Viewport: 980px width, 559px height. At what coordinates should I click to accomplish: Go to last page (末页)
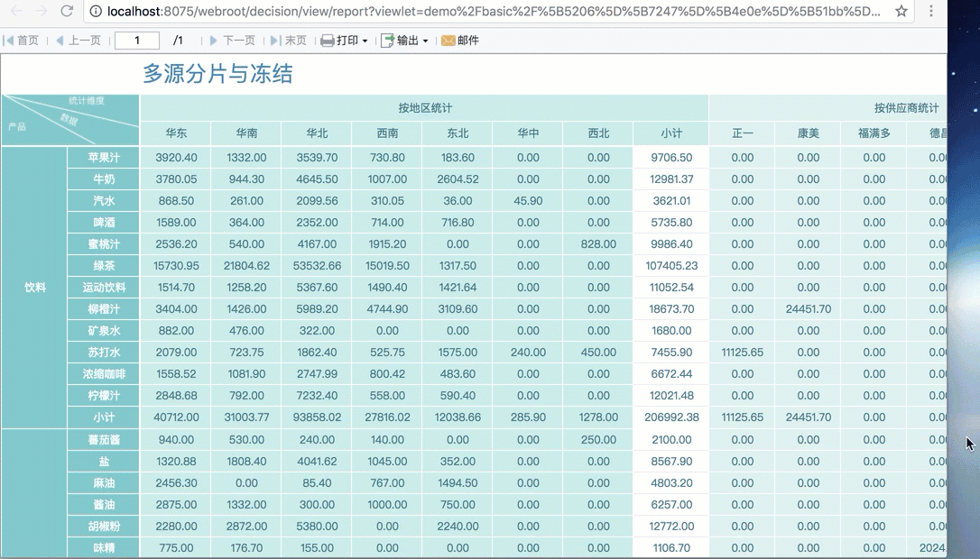tap(288, 41)
